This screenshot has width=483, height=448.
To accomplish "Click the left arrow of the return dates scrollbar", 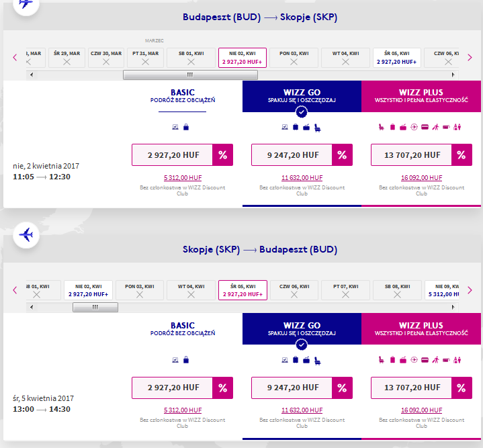I will 31,308.
